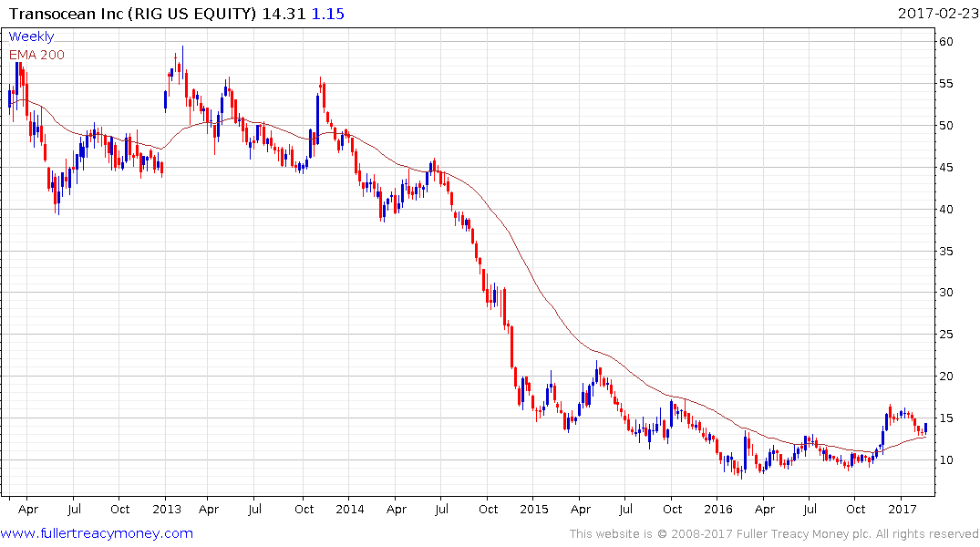
Task: Click the 2016 year label on time axis
Action: click(x=718, y=510)
